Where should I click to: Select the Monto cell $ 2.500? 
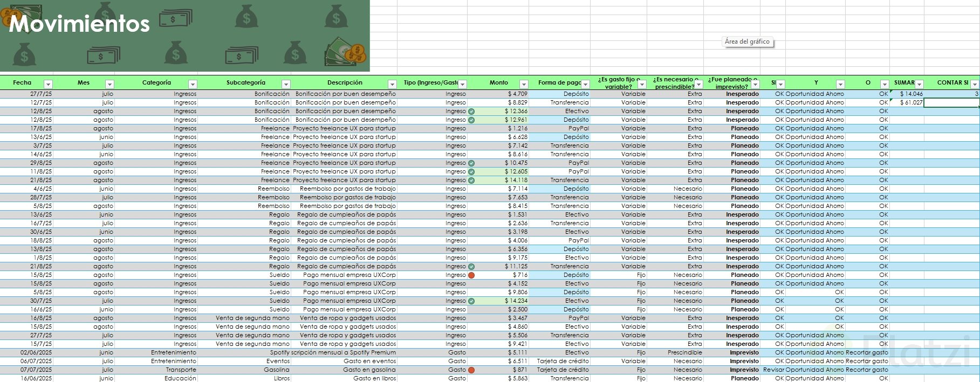pos(498,309)
